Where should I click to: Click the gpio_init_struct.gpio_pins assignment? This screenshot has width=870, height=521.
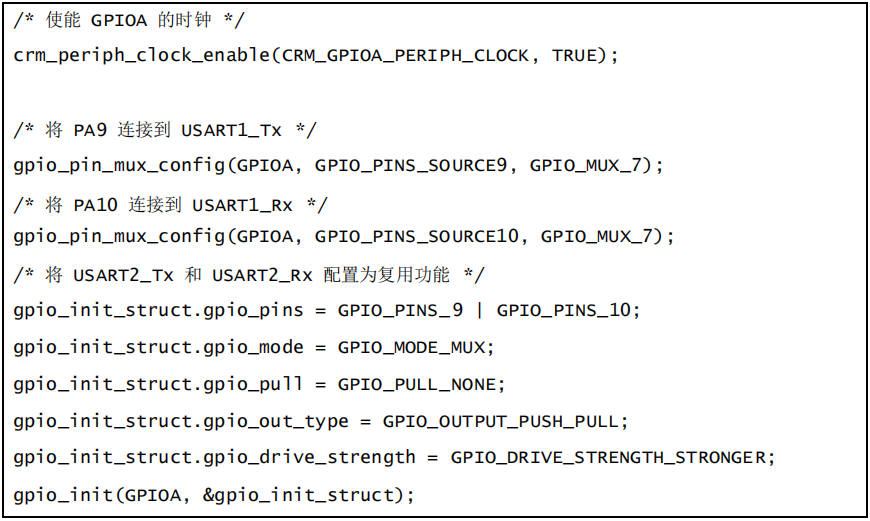(158, 310)
